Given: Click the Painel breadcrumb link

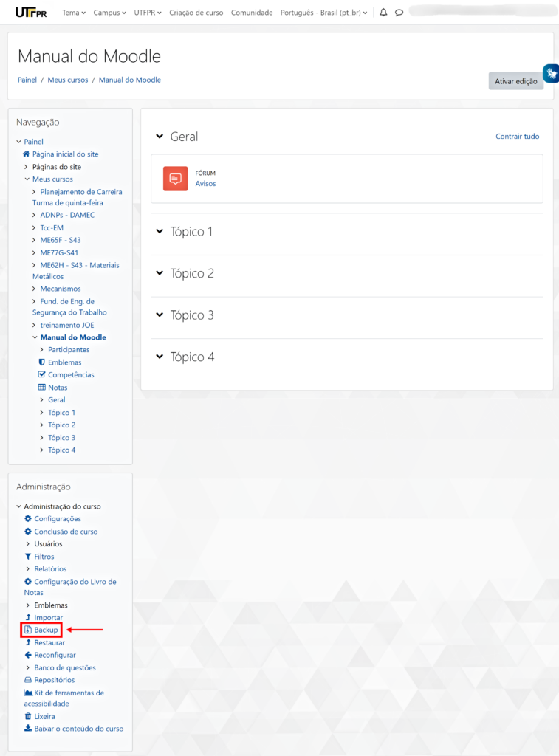Looking at the screenshot, I should pos(27,80).
